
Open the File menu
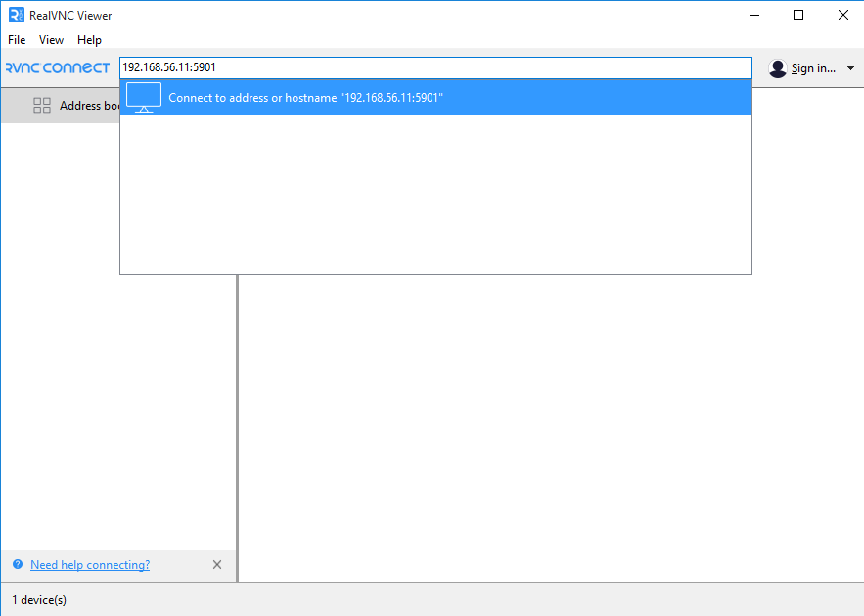tap(17, 40)
